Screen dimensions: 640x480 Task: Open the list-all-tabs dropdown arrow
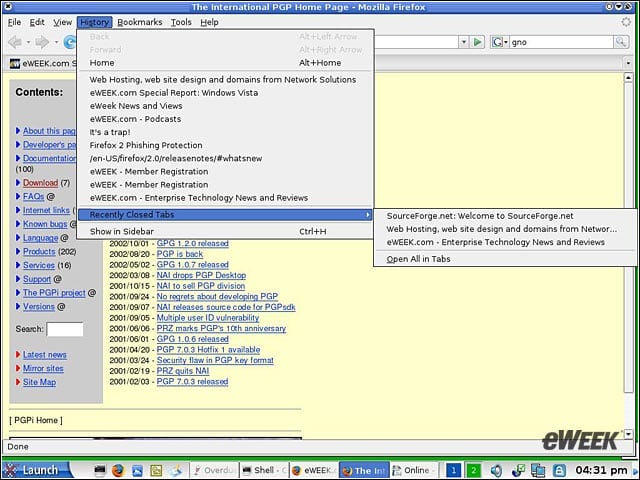coord(628,63)
